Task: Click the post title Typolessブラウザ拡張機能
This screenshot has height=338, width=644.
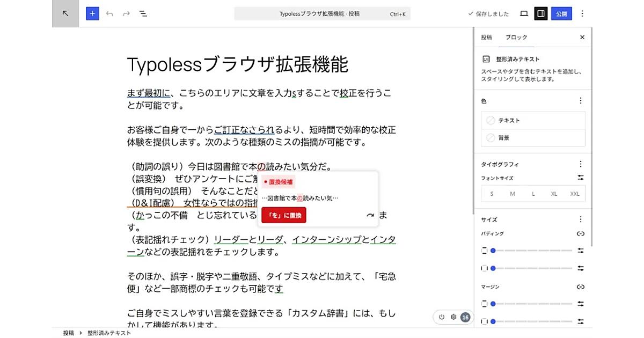Action: 238,64
